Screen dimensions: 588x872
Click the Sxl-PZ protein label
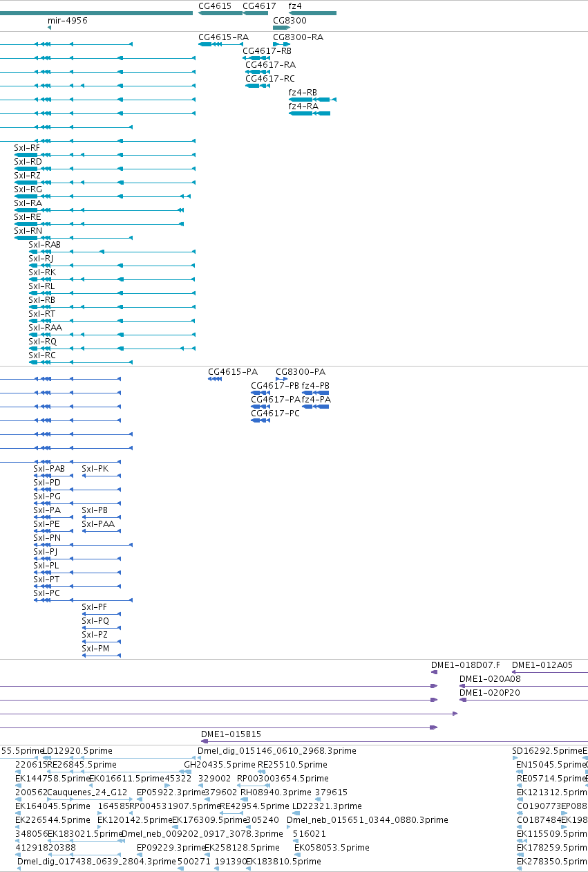[95, 635]
